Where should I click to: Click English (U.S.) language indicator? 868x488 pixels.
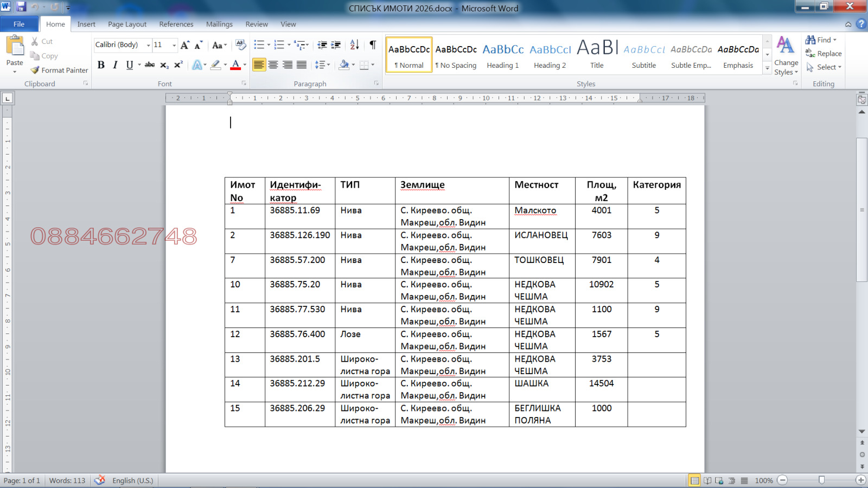click(x=133, y=480)
